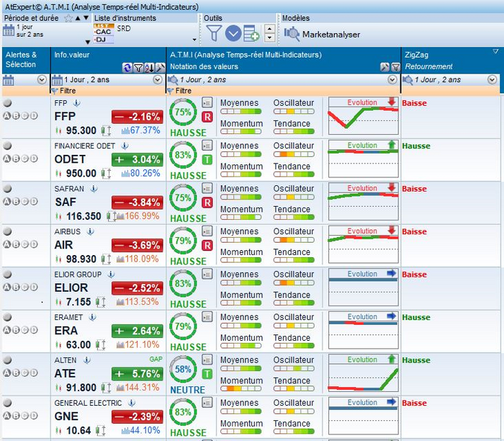Click the volume bars icon near AIR 118.09%
The image size is (504, 441).
[120, 259]
